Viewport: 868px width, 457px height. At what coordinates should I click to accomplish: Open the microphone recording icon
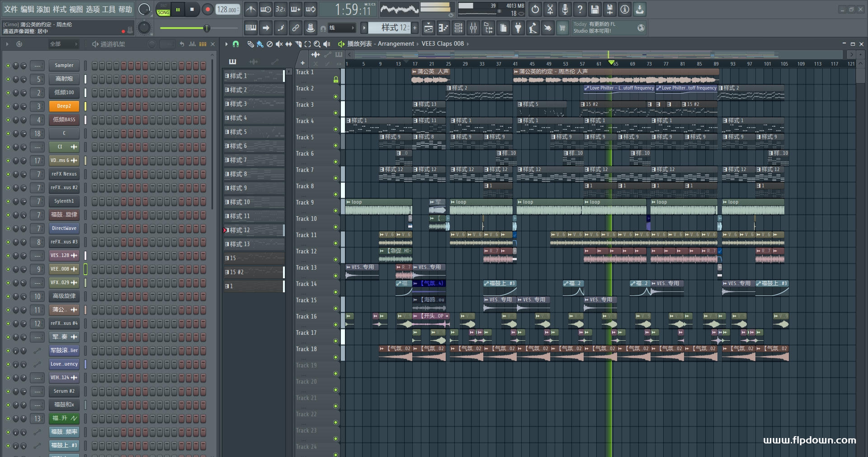[x=565, y=9]
